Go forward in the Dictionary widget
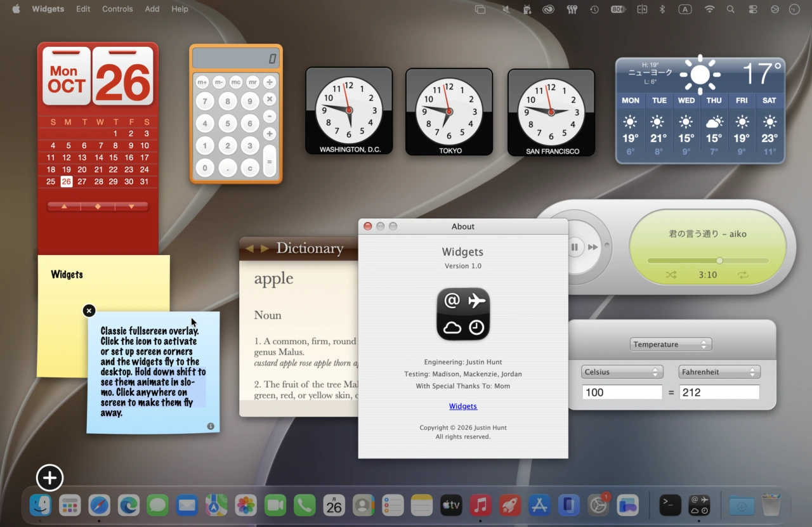Image resolution: width=812 pixels, height=527 pixels. point(265,249)
